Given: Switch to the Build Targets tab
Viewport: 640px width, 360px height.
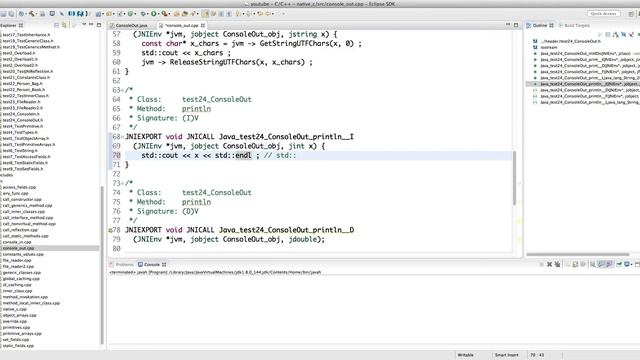Looking at the screenshot, I should (574, 25).
